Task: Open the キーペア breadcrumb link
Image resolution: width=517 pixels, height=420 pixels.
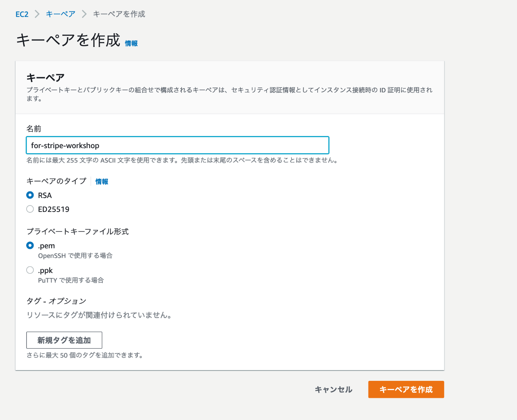Action: pyautogui.click(x=60, y=14)
